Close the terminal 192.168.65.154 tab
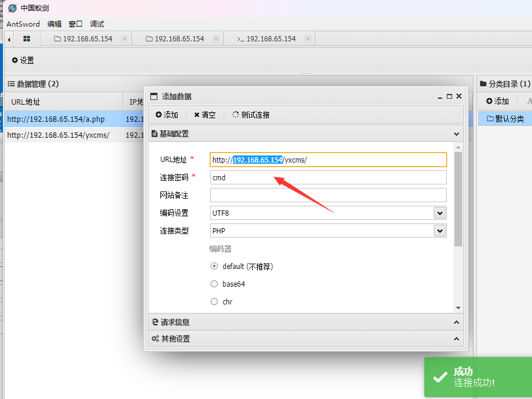 pos(308,38)
